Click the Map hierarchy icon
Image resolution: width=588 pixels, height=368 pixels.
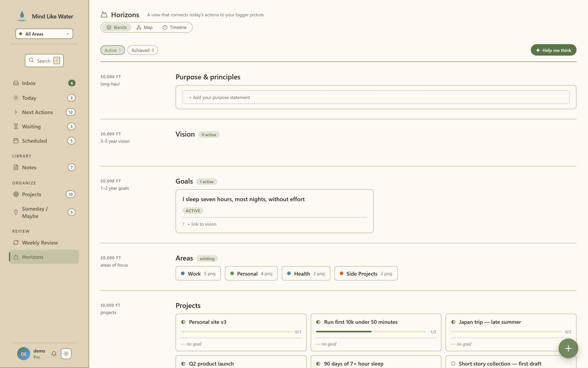[139, 27]
